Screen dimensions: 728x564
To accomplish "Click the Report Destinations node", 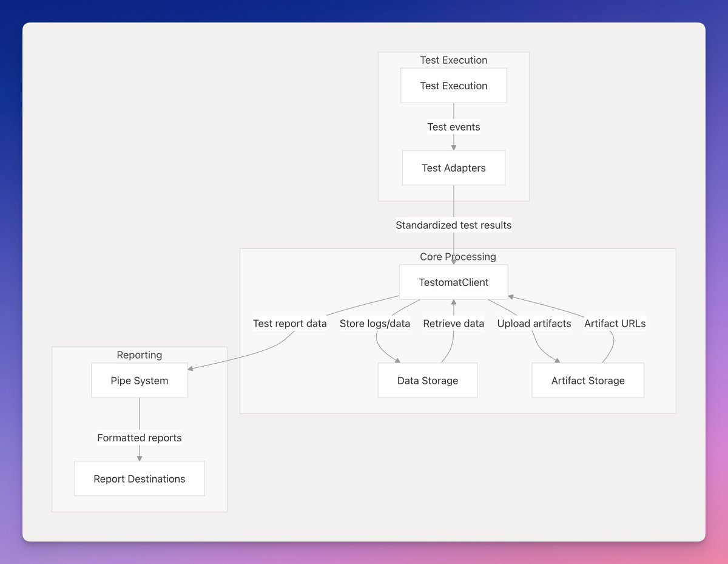I will [x=140, y=479].
